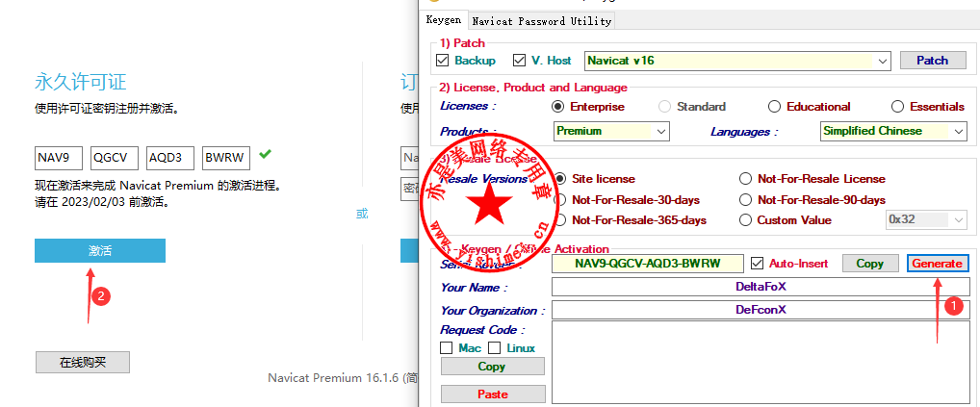Open the Navicat Password Utility tab
980x407 pixels.
541,21
